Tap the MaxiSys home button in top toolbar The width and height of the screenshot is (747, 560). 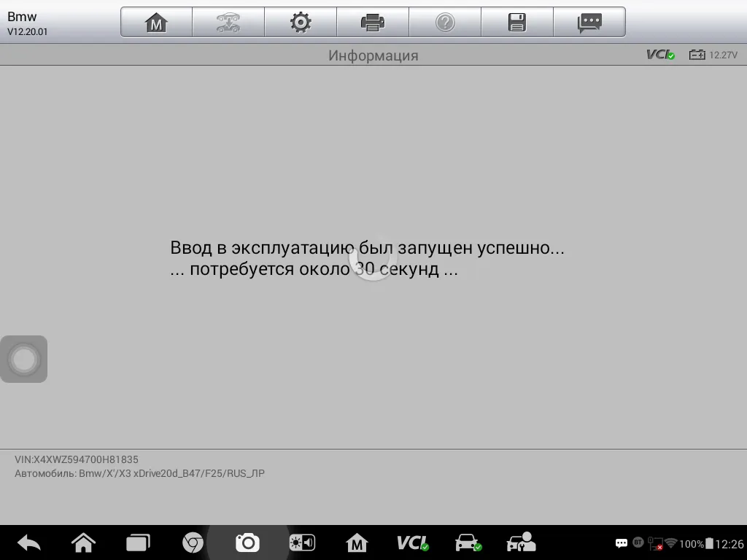click(x=156, y=23)
